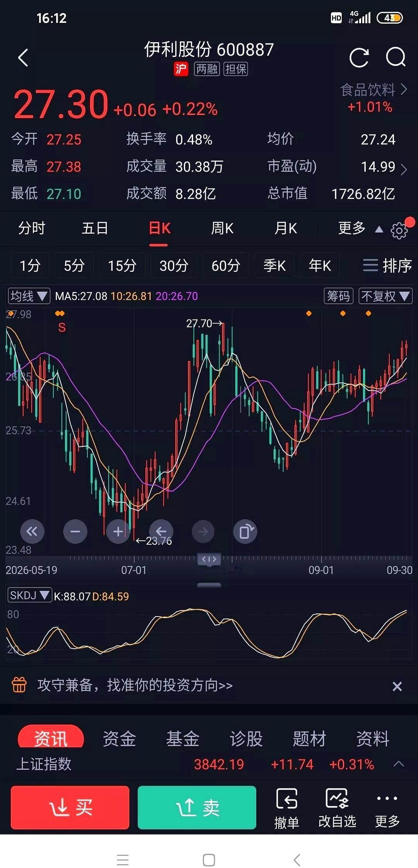Image resolution: width=418 pixels, height=868 pixels.
Task: Switch to 月K tab
Action: pos(286,228)
